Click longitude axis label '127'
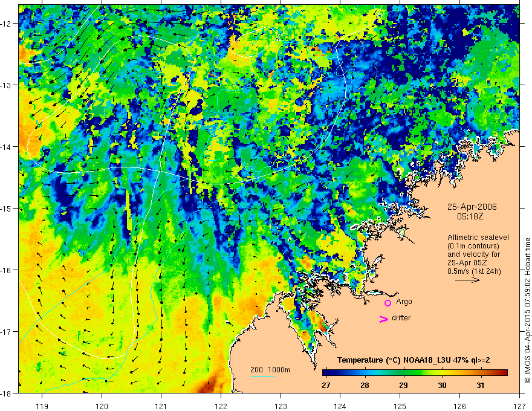This screenshot has width=532, height=411. (x=519, y=406)
